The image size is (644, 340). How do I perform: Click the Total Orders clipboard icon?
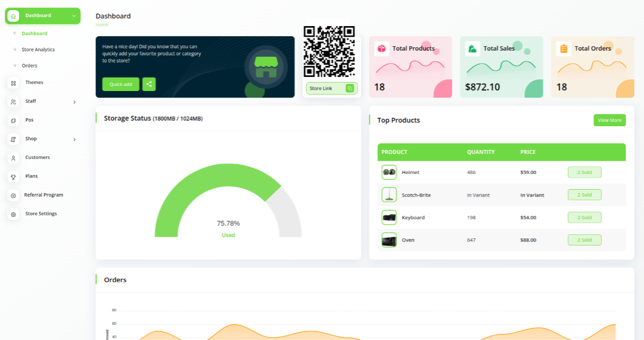click(x=563, y=48)
